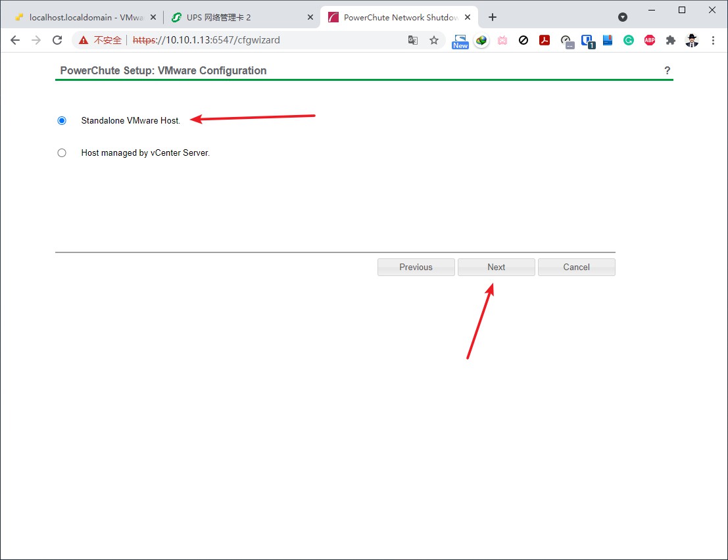The height and width of the screenshot is (560, 728).
Task: Expand the tab search dropdown arrow
Action: coord(623,17)
